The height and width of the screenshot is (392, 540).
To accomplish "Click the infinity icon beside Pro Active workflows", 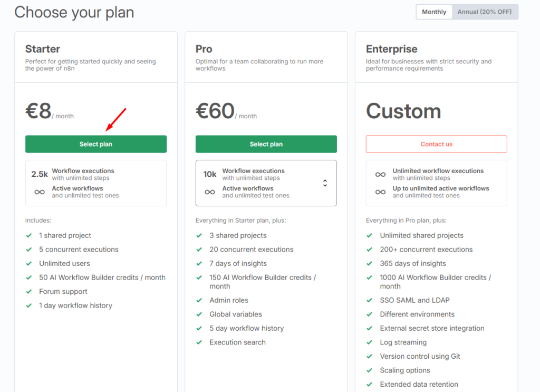I will (210, 192).
